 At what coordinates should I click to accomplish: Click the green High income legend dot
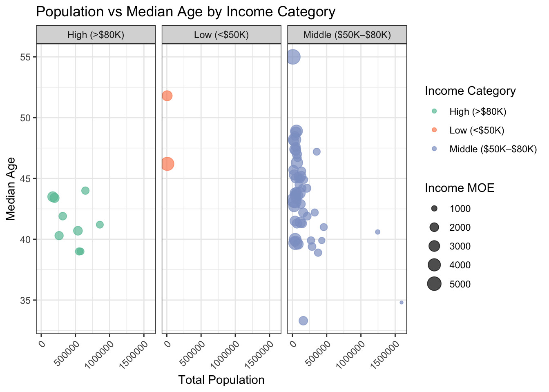[x=434, y=111]
